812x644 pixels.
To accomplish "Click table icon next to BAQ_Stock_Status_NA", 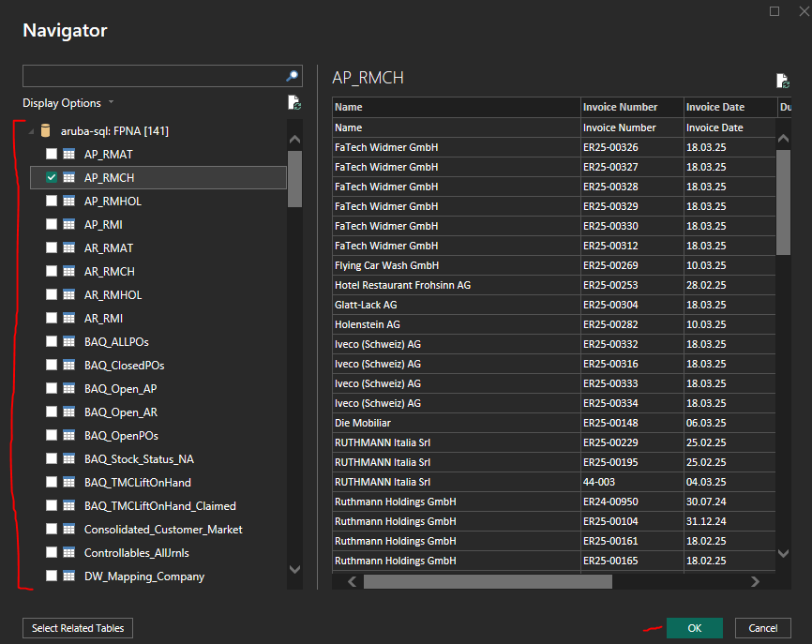I will pos(68,458).
